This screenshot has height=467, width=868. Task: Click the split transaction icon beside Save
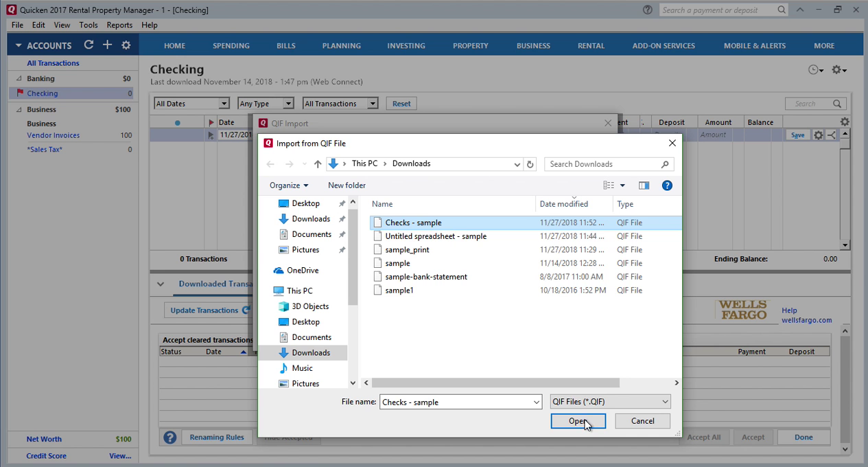(x=832, y=135)
